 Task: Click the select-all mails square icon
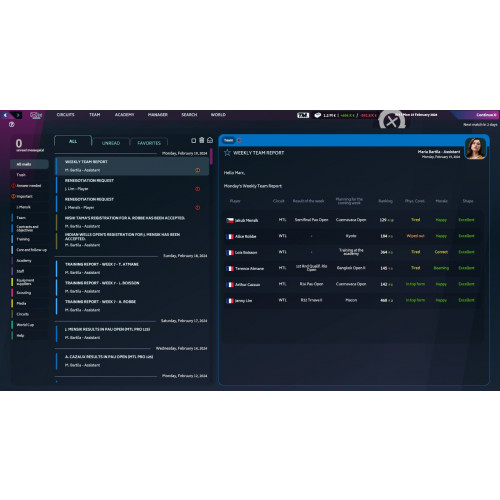coord(193,141)
